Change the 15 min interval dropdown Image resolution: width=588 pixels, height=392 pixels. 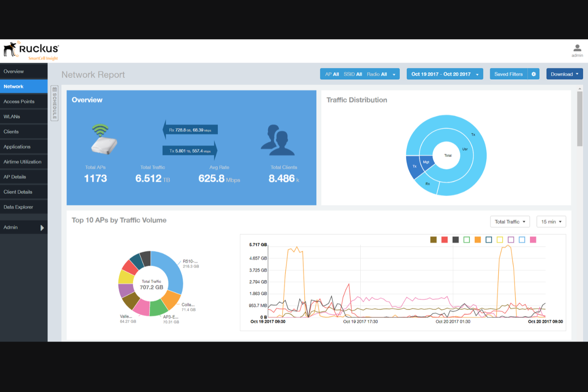551,222
